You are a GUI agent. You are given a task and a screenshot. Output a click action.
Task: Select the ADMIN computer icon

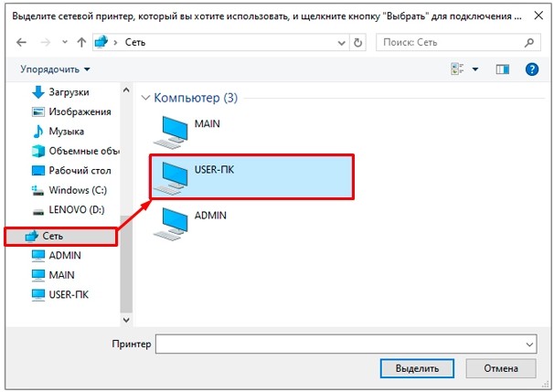pos(171,224)
